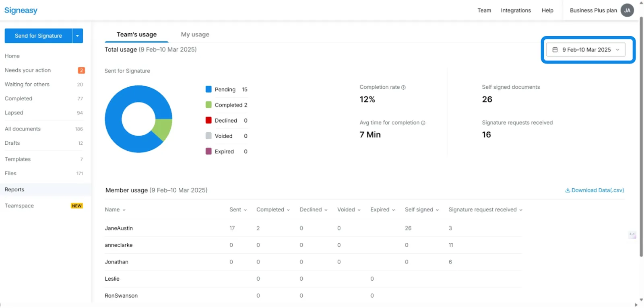Open the Integrations menu
The height and width of the screenshot is (308, 644).
point(516,10)
